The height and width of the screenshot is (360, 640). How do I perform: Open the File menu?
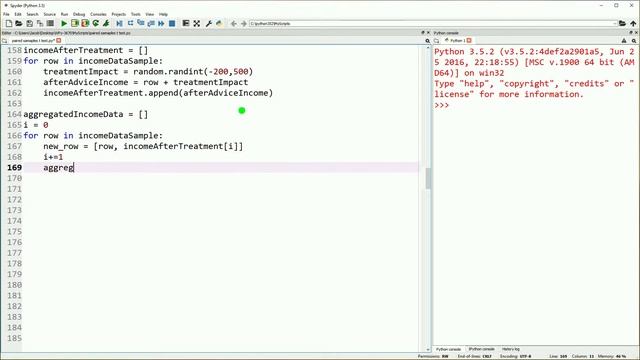click(x=6, y=14)
